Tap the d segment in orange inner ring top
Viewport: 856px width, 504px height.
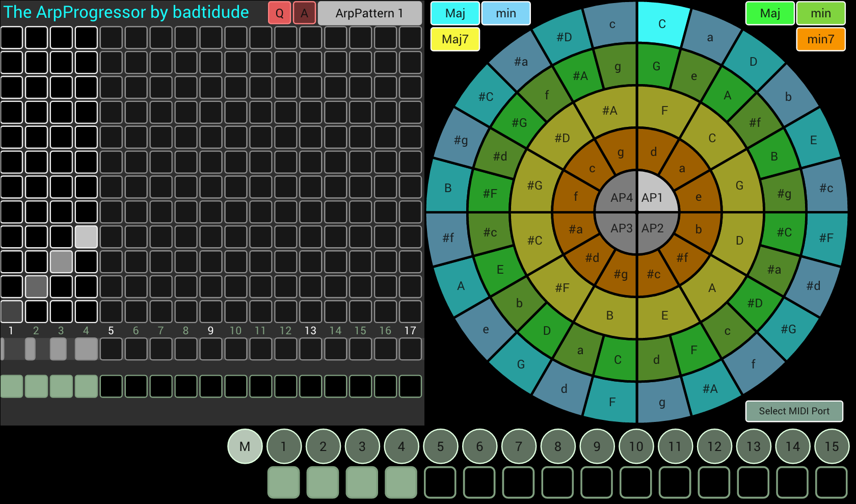(x=653, y=152)
